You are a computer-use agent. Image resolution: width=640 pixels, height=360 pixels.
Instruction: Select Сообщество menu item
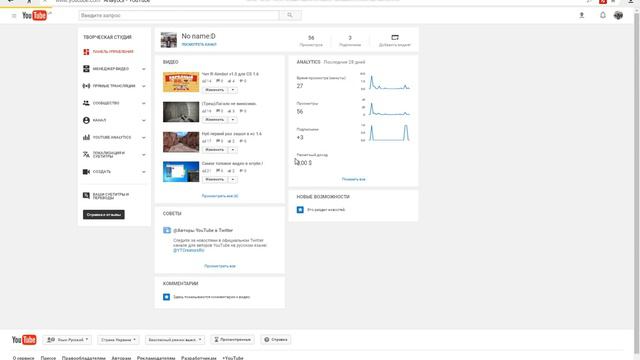[x=106, y=103]
